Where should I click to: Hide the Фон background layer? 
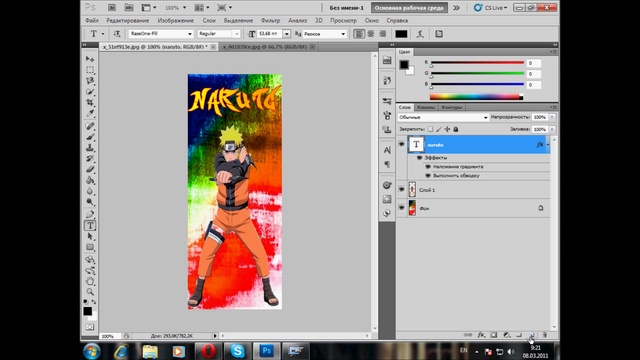pyautogui.click(x=402, y=208)
